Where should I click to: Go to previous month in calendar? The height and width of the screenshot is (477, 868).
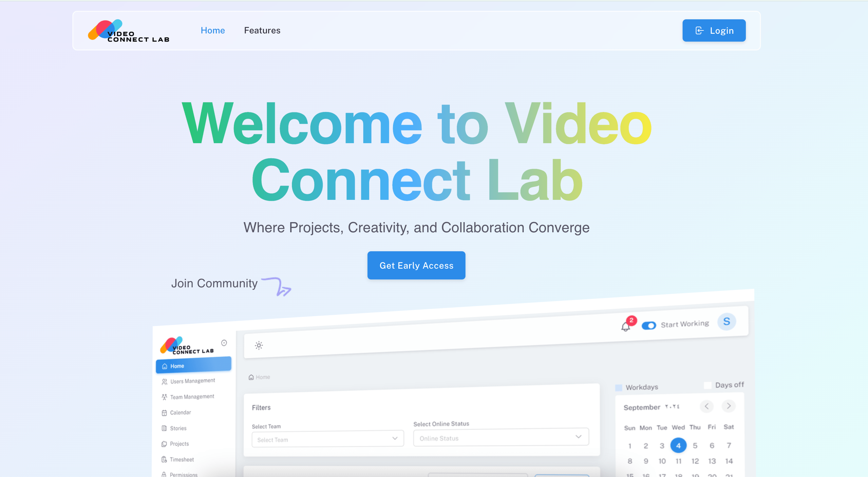[707, 406]
